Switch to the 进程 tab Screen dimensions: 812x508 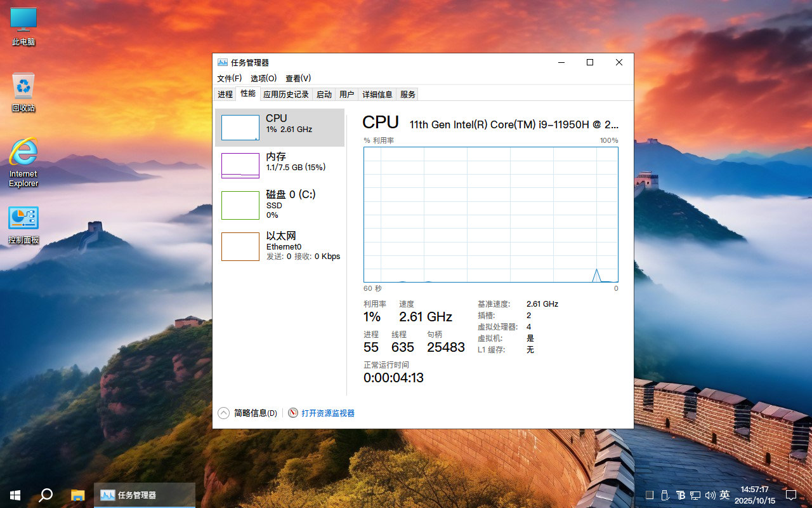(x=225, y=94)
